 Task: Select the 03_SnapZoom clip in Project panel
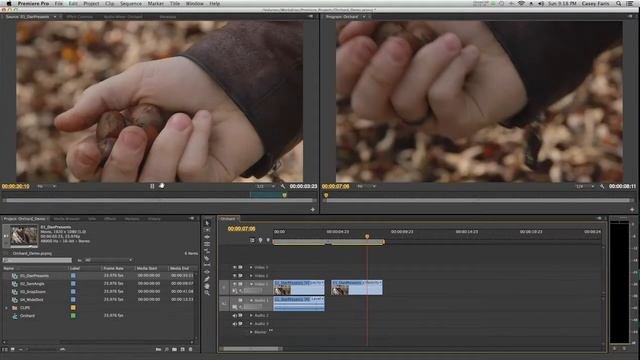pyautogui.click(x=33, y=291)
